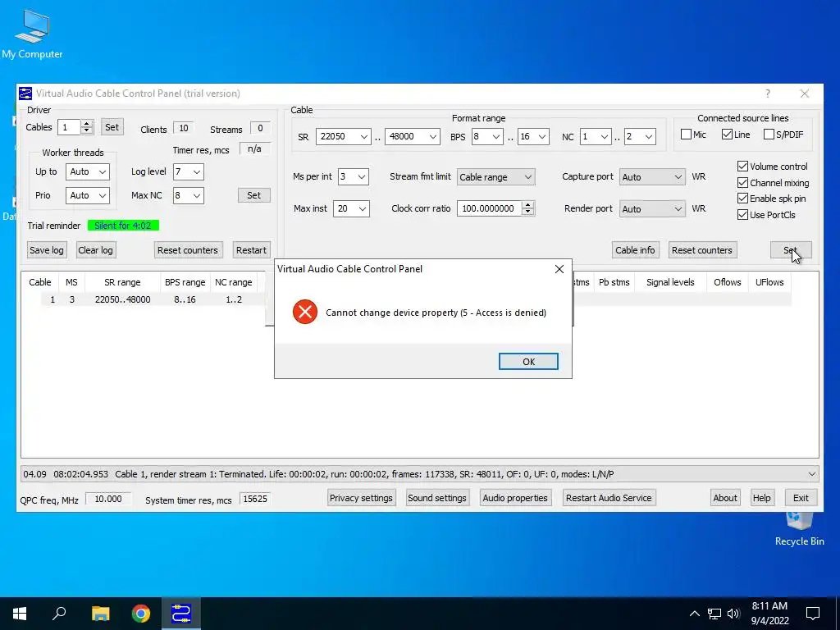Click the Cable info button
The width and height of the screenshot is (840, 630).
pyautogui.click(x=635, y=250)
